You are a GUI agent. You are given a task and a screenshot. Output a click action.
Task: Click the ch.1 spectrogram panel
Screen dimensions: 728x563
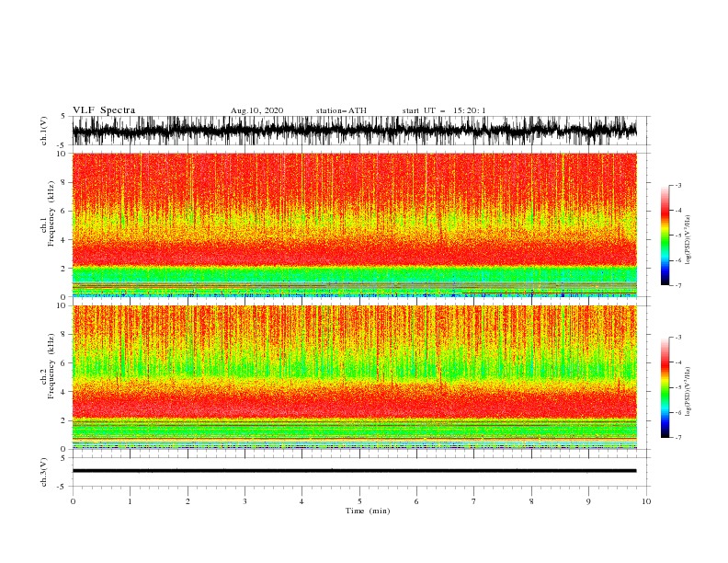click(x=354, y=224)
